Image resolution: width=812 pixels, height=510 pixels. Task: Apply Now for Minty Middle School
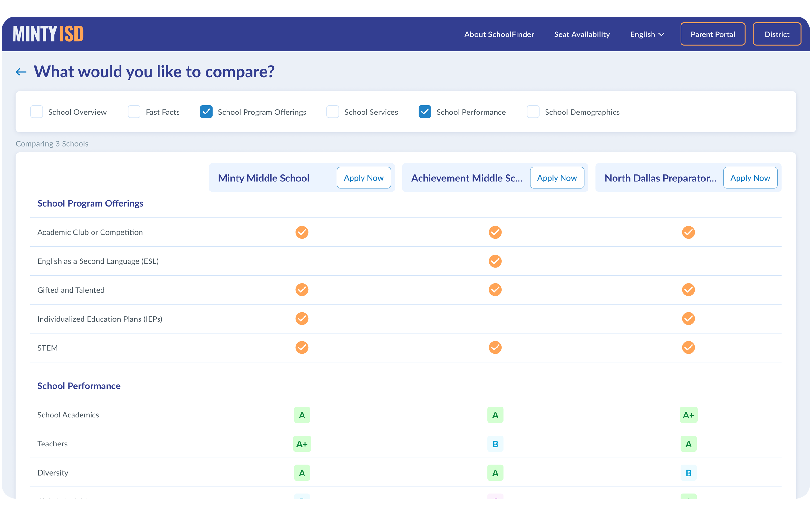[363, 178]
